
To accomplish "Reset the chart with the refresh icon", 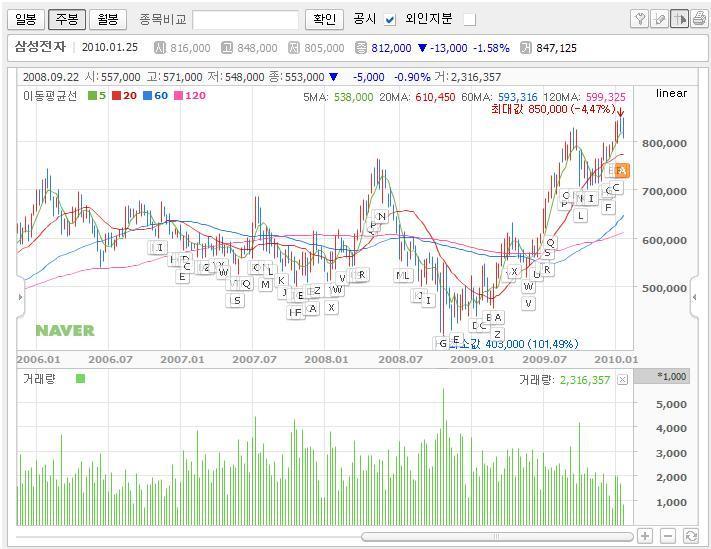I will click(x=691, y=536).
